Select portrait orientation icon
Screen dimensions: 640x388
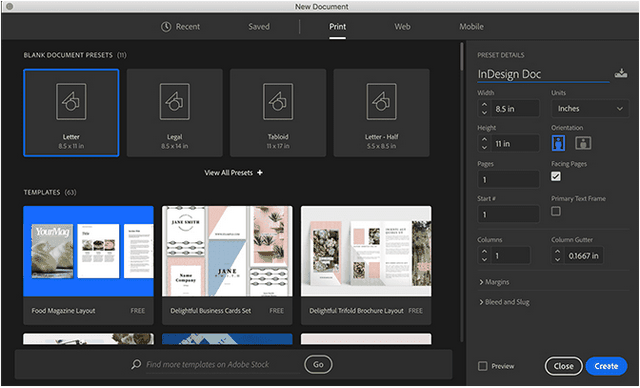pyautogui.click(x=558, y=143)
